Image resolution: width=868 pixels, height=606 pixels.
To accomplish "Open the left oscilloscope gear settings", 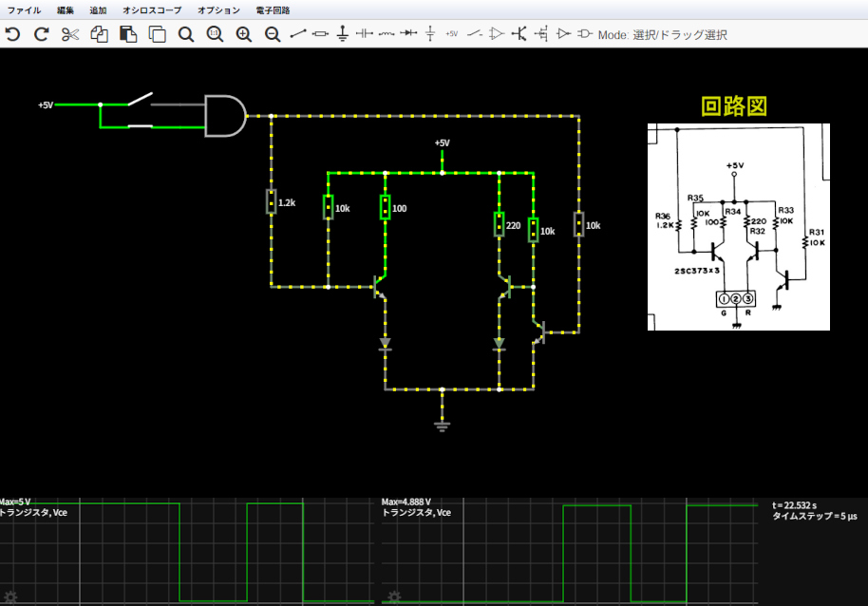I will 11,597.
